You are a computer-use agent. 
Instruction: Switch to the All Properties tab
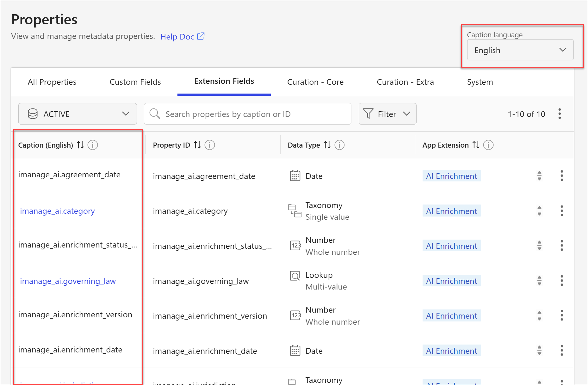(52, 82)
